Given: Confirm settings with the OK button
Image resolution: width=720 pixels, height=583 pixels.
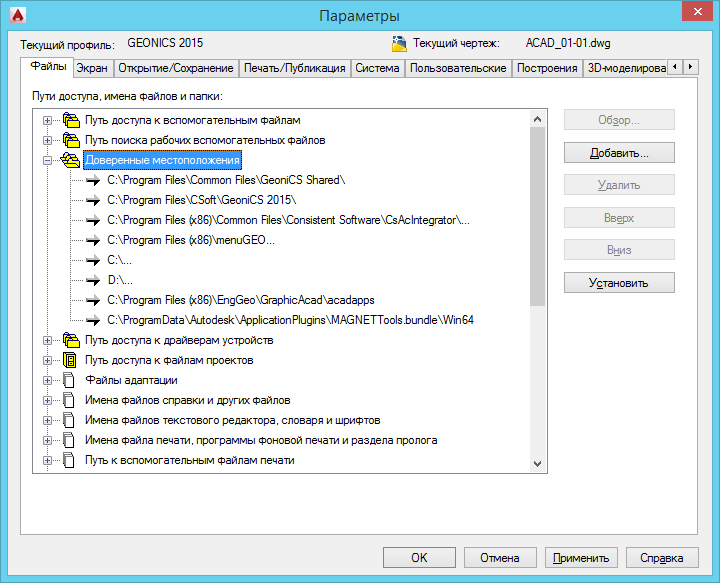Looking at the screenshot, I should (x=419, y=557).
